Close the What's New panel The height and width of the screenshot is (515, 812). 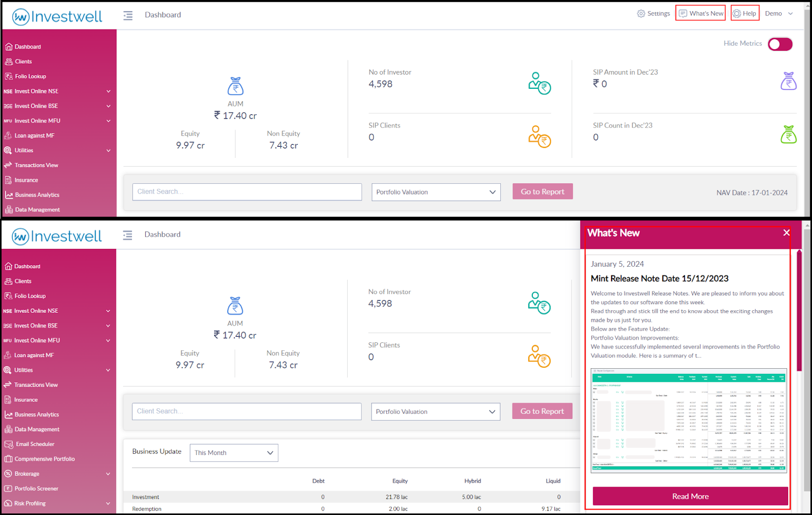click(787, 233)
